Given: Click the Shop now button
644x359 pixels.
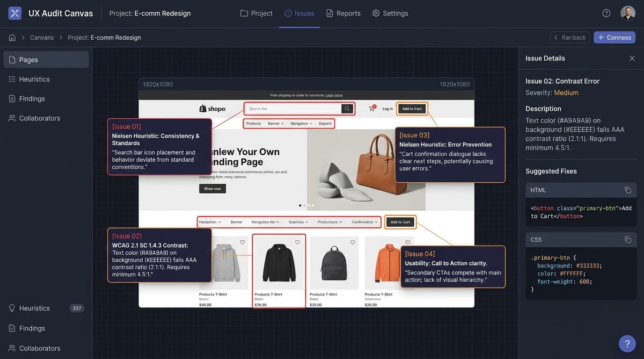Looking at the screenshot, I should [x=212, y=188].
